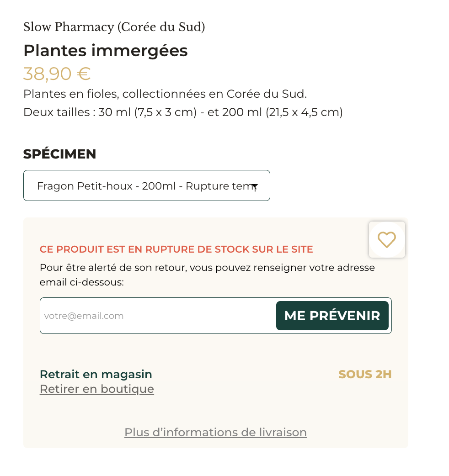Viewport: 449px width, 476px height.
Task: Click the Plantes en fioles description line
Action: click(x=165, y=94)
